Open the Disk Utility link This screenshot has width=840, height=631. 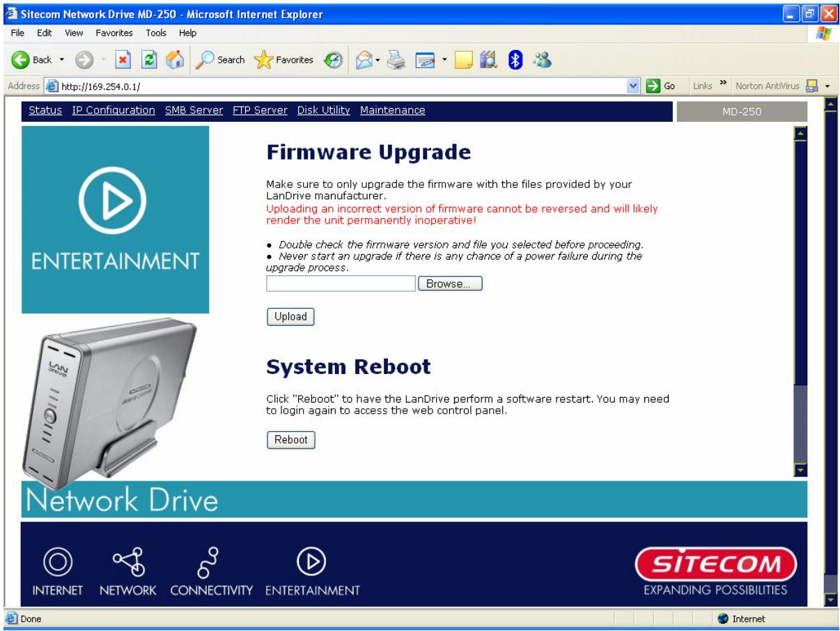coord(323,110)
